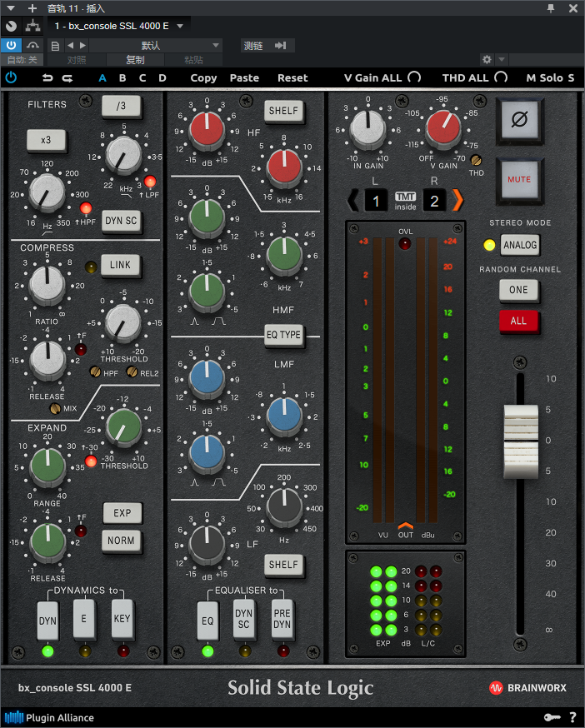The width and height of the screenshot is (585, 728).
Task: Select settings slot D
Action: tap(162, 78)
